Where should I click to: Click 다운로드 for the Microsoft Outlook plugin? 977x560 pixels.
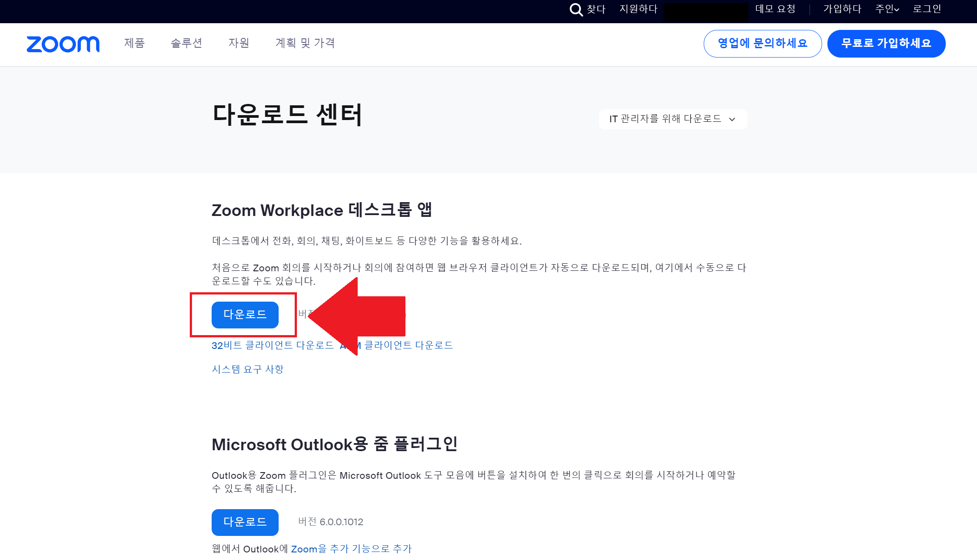pyautogui.click(x=245, y=522)
